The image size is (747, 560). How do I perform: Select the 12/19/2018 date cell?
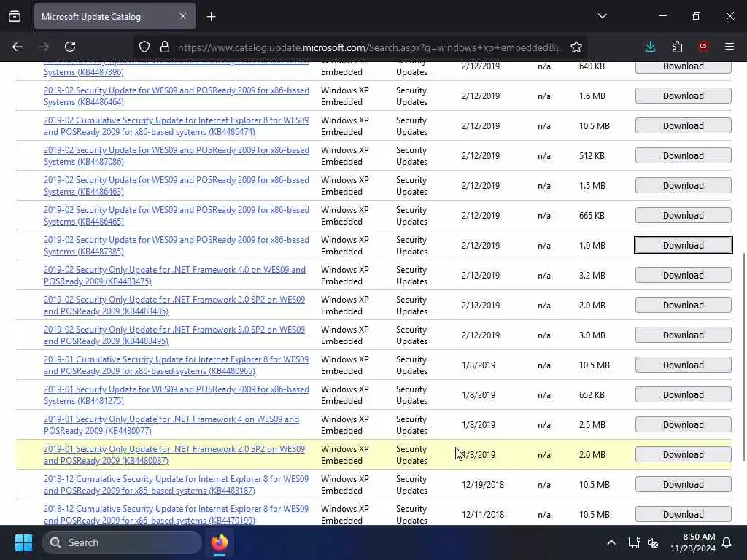pyautogui.click(x=483, y=485)
